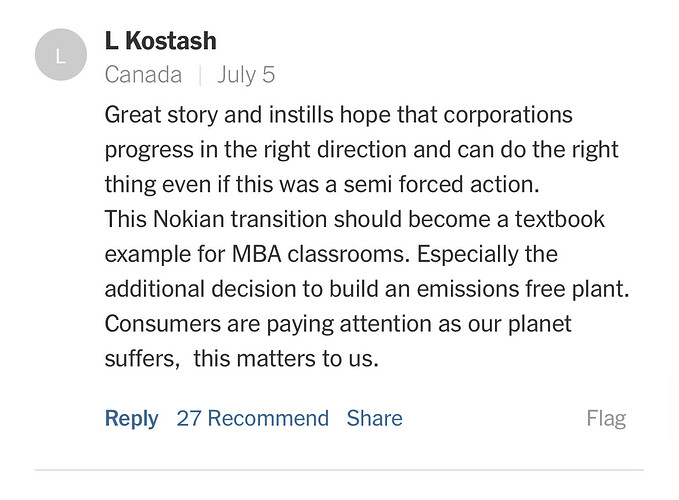Click the Canada location label
The width and height of the screenshot is (679, 500).
tap(143, 75)
